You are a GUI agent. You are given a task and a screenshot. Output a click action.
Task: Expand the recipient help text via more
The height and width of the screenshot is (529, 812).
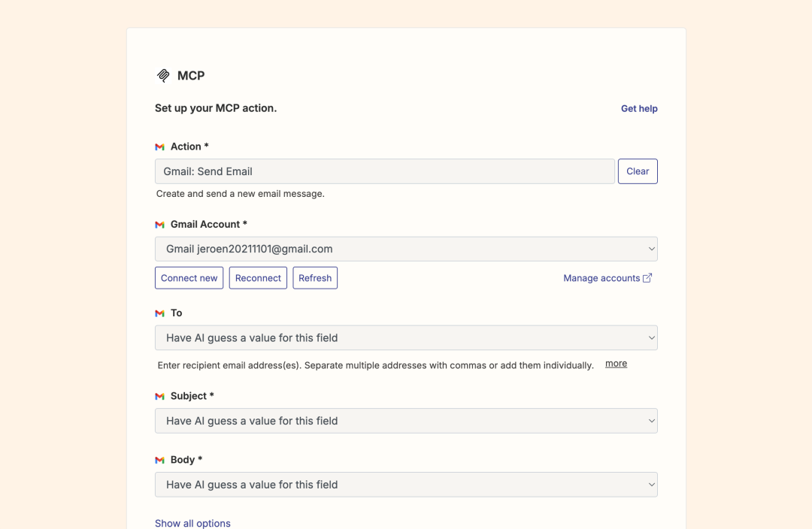[x=616, y=363]
